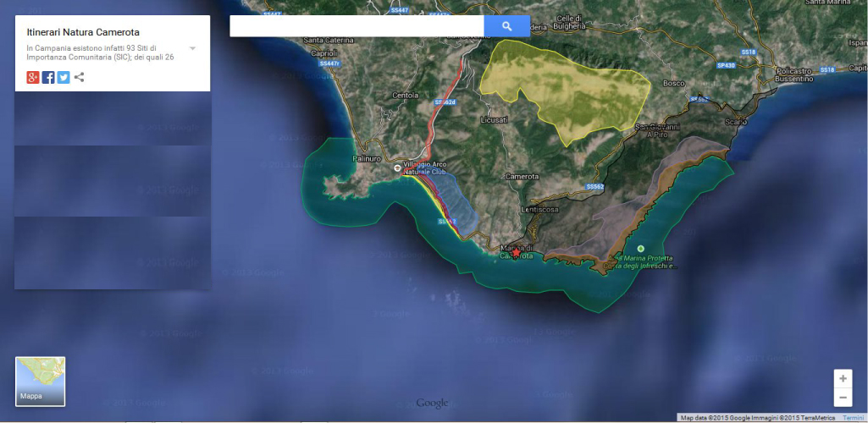Click the Policastro Bussentino label

pyautogui.click(x=795, y=75)
